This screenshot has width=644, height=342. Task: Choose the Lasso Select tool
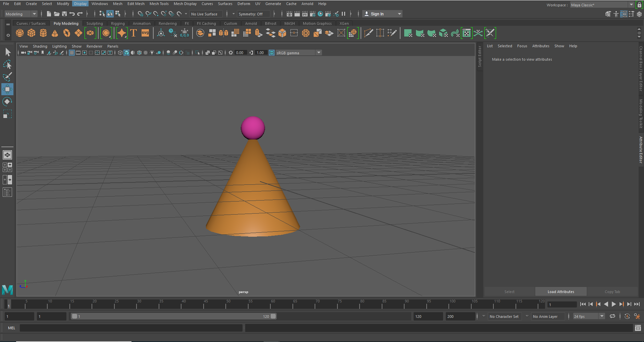(x=7, y=64)
